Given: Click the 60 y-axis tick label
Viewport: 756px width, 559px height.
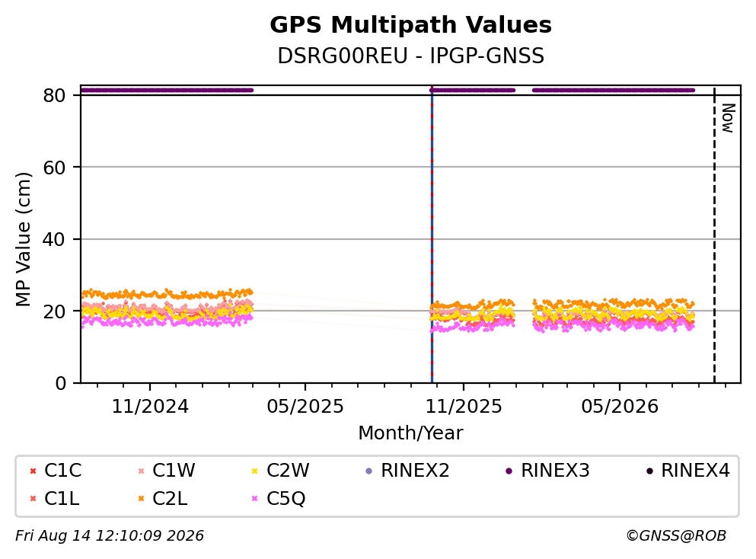Looking at the screenshot, I should pyautogui.click(x=54, y=168).
